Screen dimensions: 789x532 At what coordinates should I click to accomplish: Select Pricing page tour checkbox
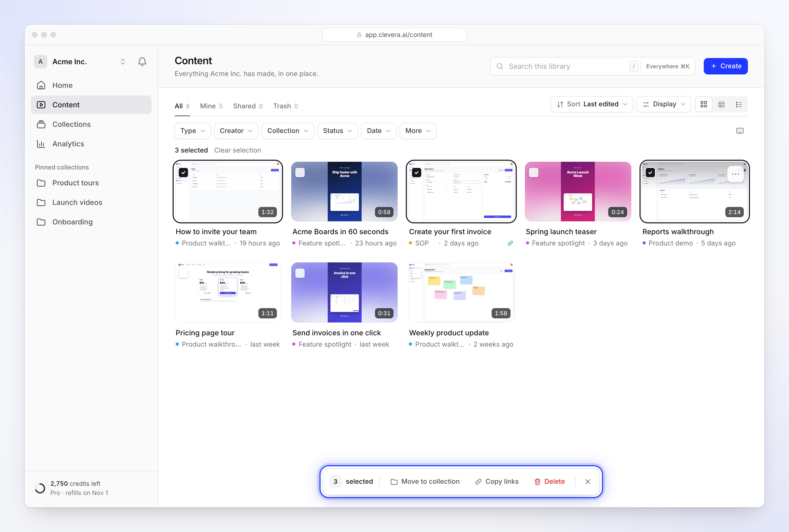[x=183, y=273]
